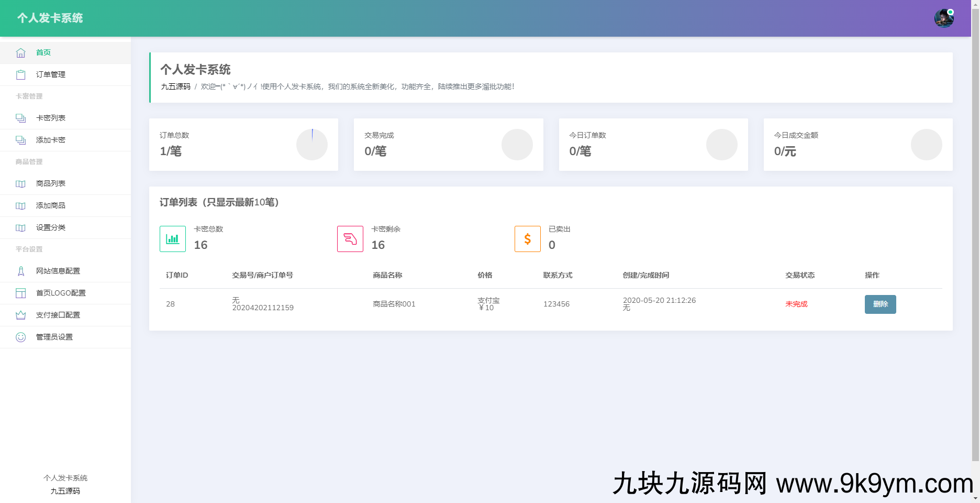Click the smiley icon beside 管理员设置
The width and height of the screenshot is (980, 503).
21,337
